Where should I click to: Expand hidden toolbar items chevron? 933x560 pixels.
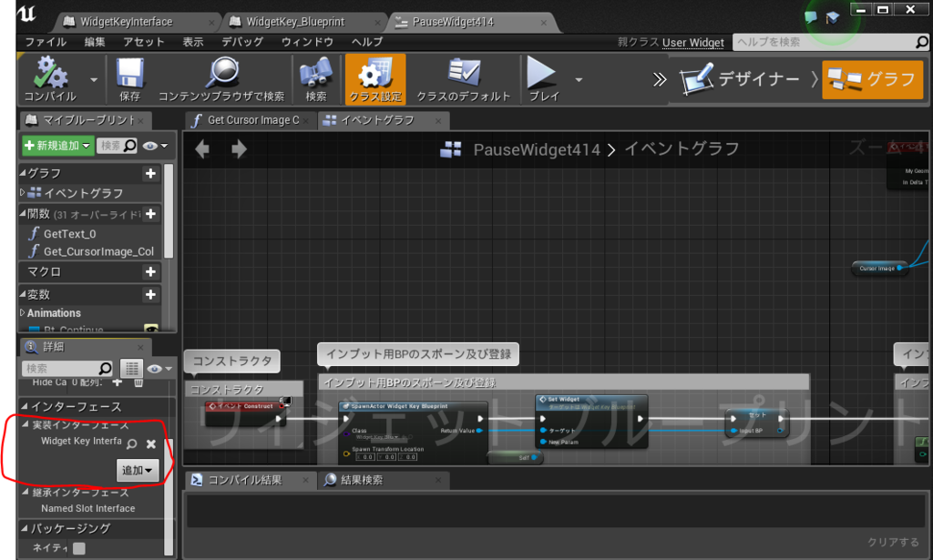pyautogui.click(x=660, y=79)
